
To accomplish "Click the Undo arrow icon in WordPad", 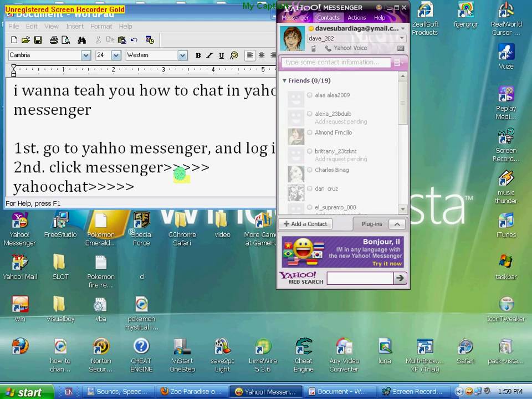I will coord(134,40).
